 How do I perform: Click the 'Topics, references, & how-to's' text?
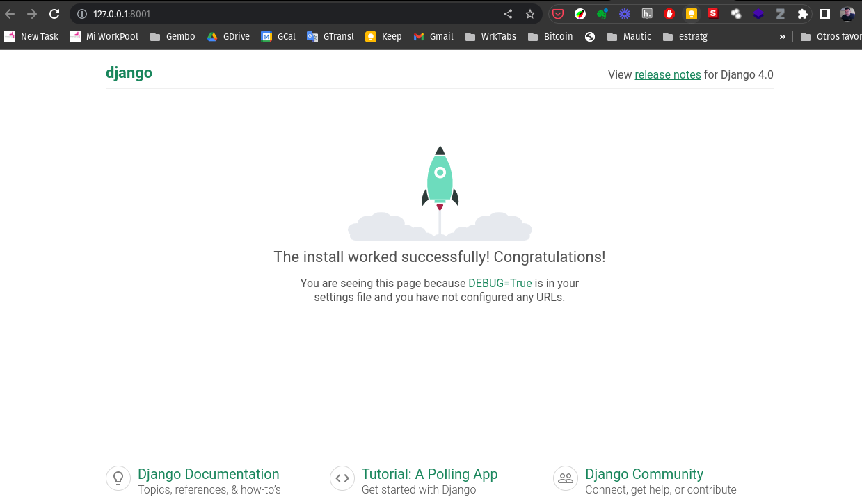(x=209, y=489)
